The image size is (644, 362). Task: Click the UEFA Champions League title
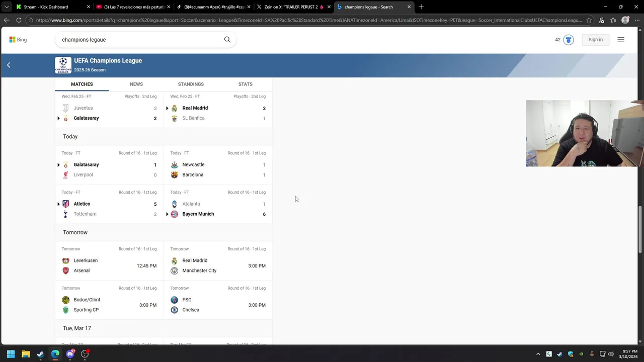click(108, 61)
